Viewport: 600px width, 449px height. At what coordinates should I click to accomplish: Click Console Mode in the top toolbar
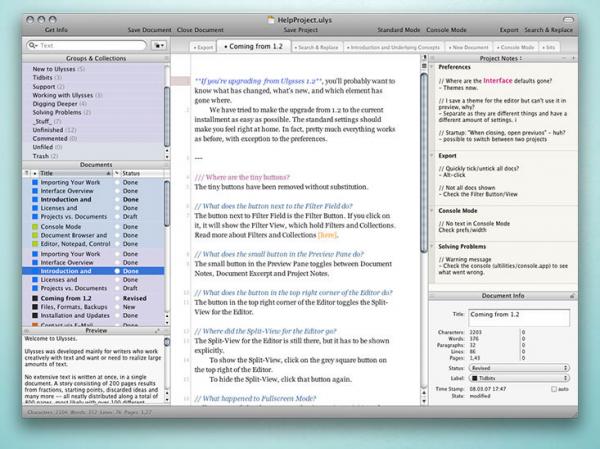pyautogui.click(x=446, y=30)
